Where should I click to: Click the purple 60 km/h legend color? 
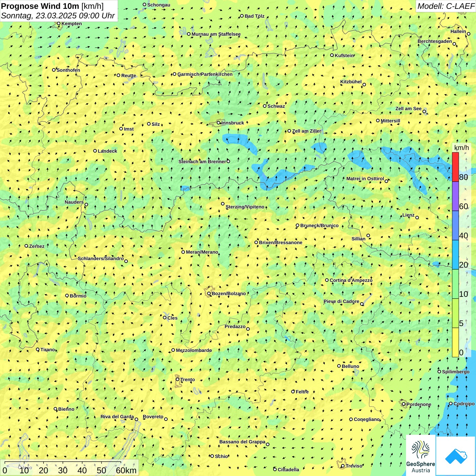coord(455,196)
